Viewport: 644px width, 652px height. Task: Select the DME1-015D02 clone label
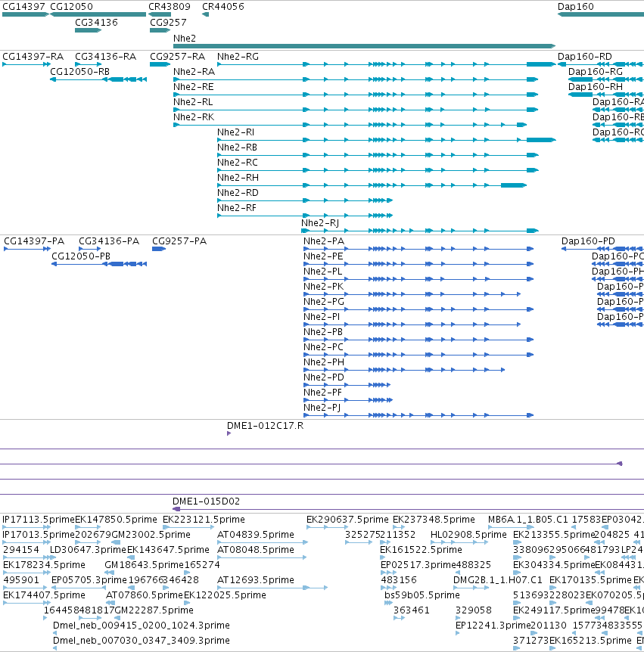pyautogui.click(x=207, y=501)
